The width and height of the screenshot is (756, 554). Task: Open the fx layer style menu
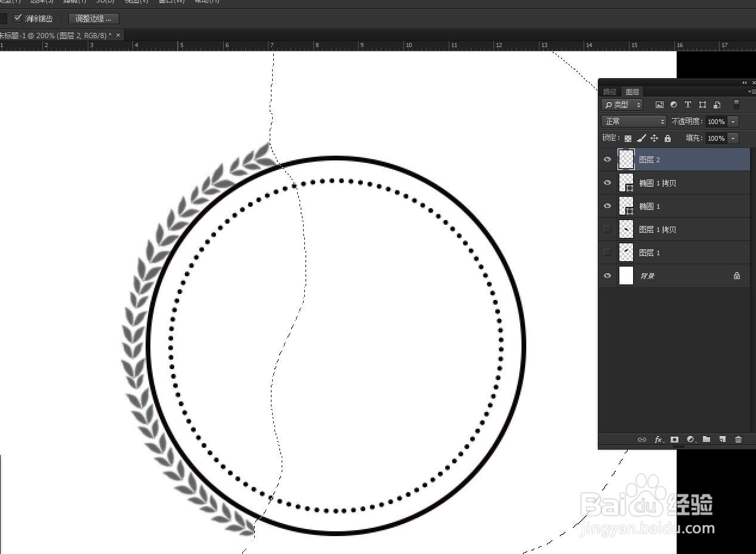click(659, 440)
